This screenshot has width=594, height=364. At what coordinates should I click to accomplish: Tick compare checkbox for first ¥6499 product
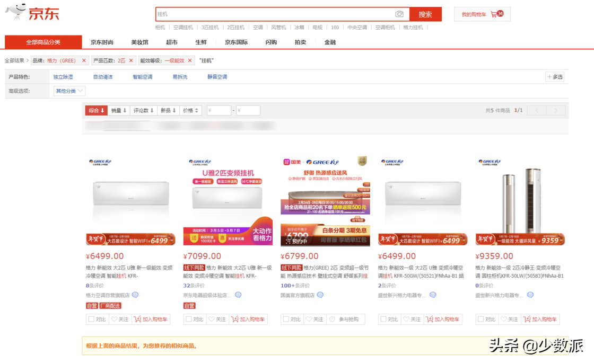pos(91,319)
